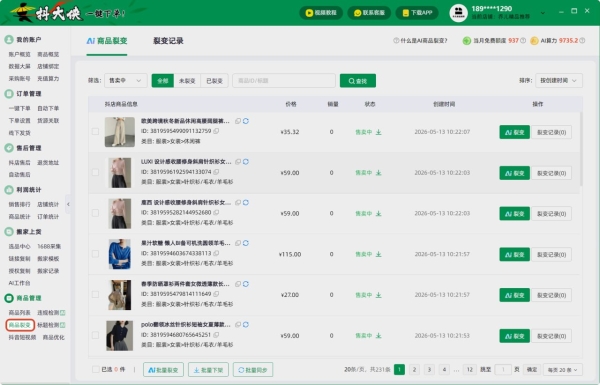Select the 未裂变 filter tab
600x385 pixels.
tap(187, 81)
